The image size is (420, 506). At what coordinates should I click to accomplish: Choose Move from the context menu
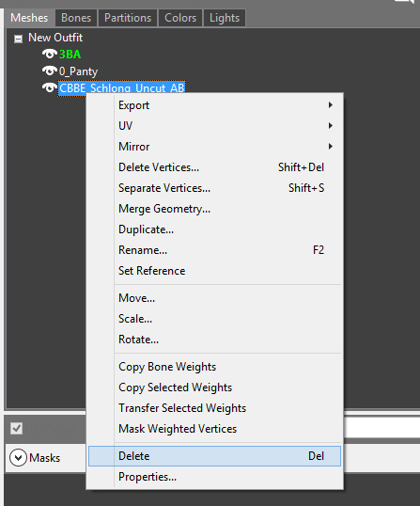(x=214, y=298)
